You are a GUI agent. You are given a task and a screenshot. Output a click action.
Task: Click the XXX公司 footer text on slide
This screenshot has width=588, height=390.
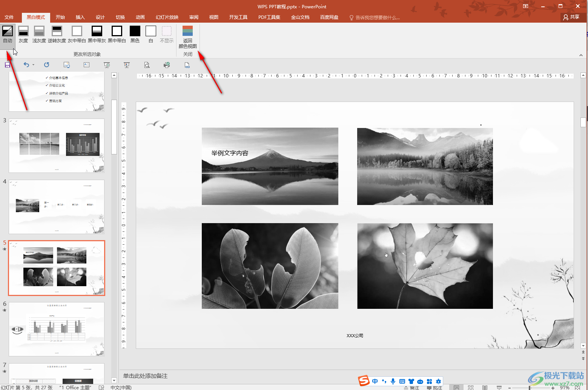point(355,336)
